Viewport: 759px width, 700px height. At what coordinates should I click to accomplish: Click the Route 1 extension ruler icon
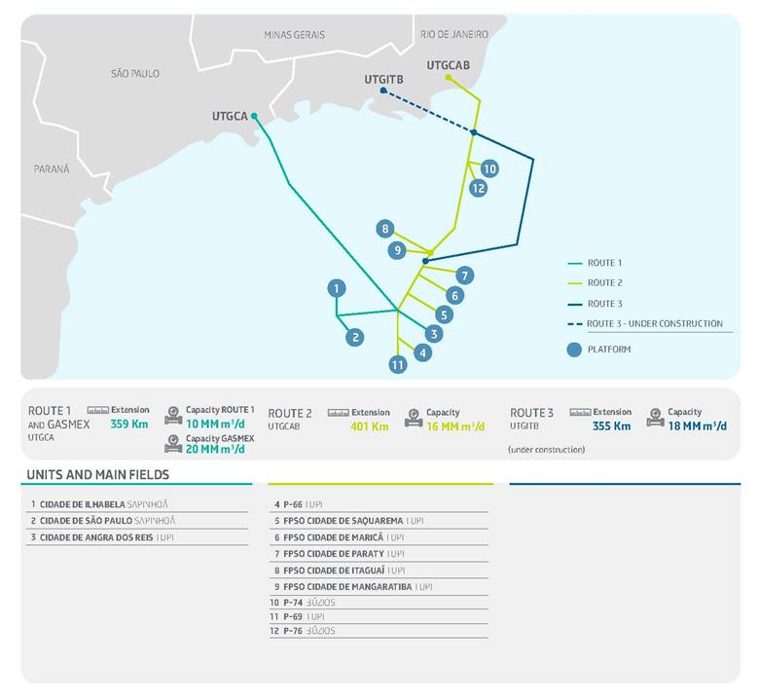[x=98, y=411]
